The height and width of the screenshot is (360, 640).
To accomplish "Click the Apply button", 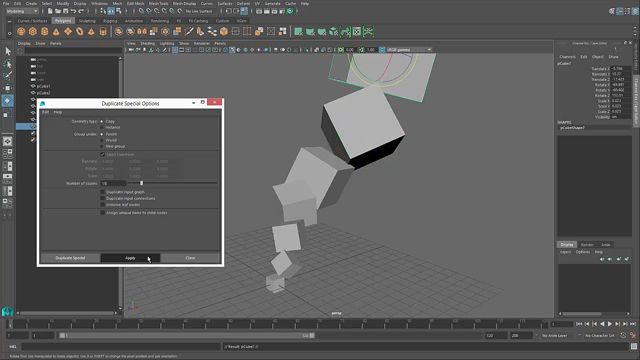I will [x=130, y=258].
